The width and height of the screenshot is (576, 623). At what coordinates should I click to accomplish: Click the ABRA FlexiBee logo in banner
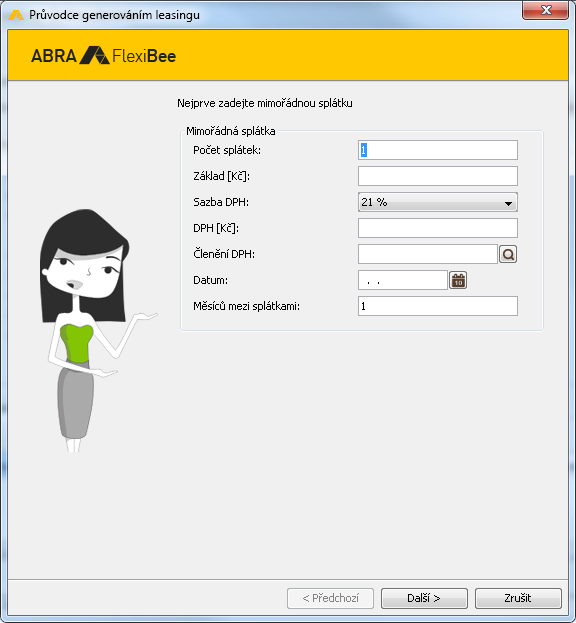point(103,56)
